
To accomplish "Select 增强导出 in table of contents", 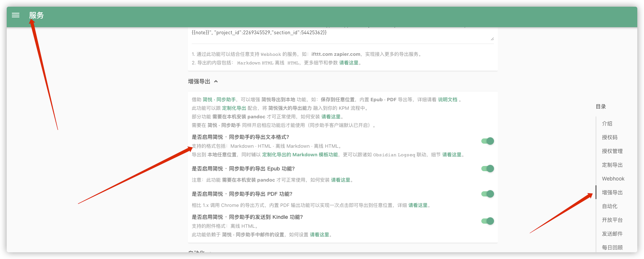I will click(x=612, y=192).
